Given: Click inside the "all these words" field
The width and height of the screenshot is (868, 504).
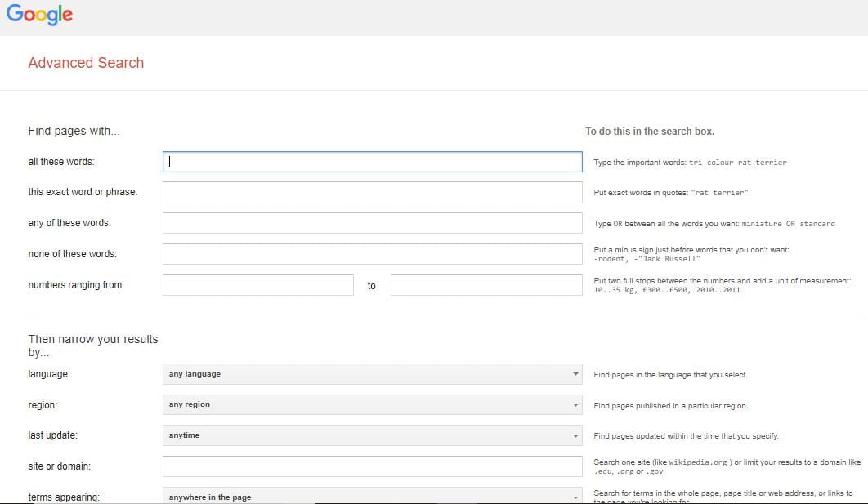Looking at the screenshot, I should point(373,161).
